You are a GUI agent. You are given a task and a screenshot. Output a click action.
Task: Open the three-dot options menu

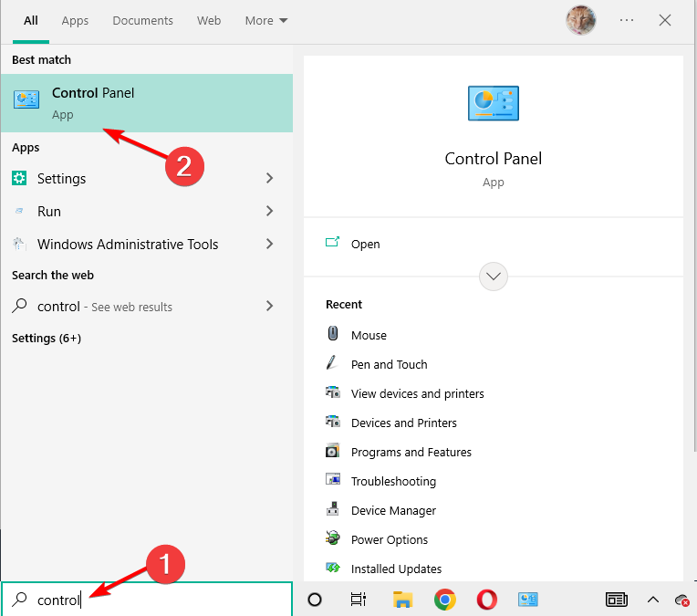[627, 20]
